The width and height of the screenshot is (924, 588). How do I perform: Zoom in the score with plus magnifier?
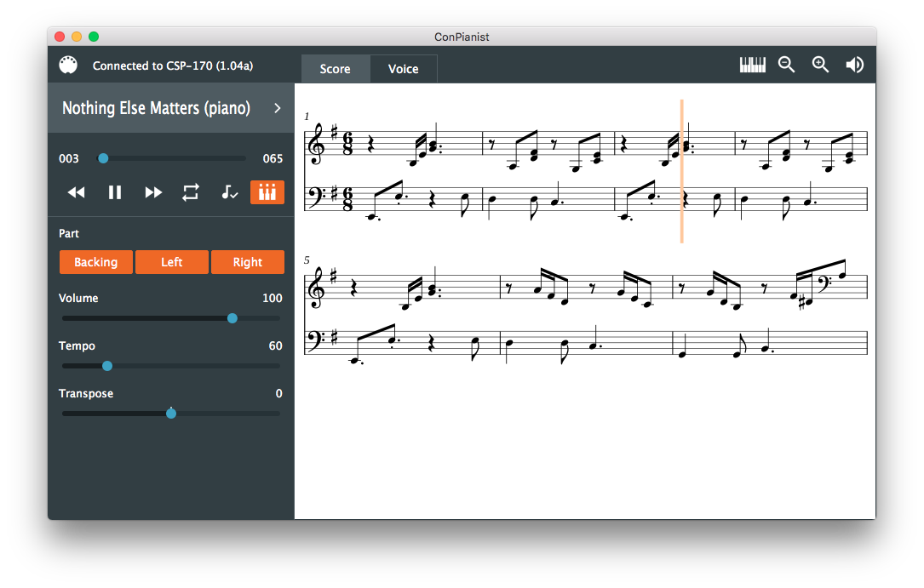pyautogui.click(x=820, y=65)
